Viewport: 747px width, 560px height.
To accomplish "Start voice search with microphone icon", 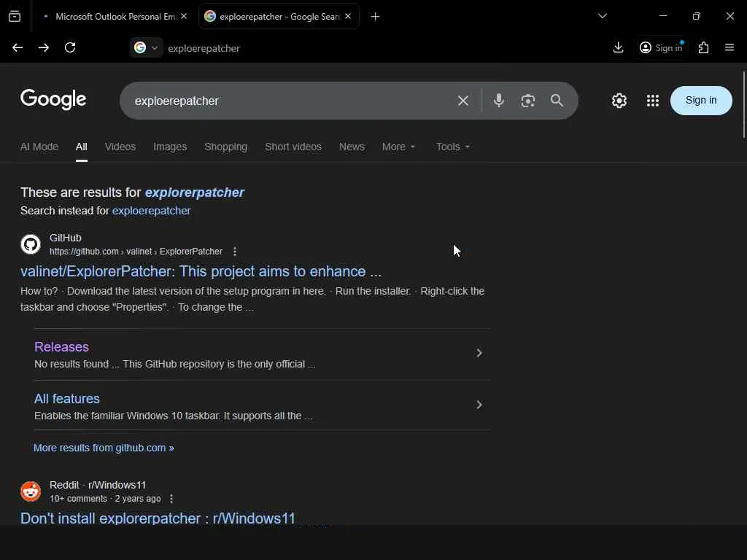I will tap(499, 101).
